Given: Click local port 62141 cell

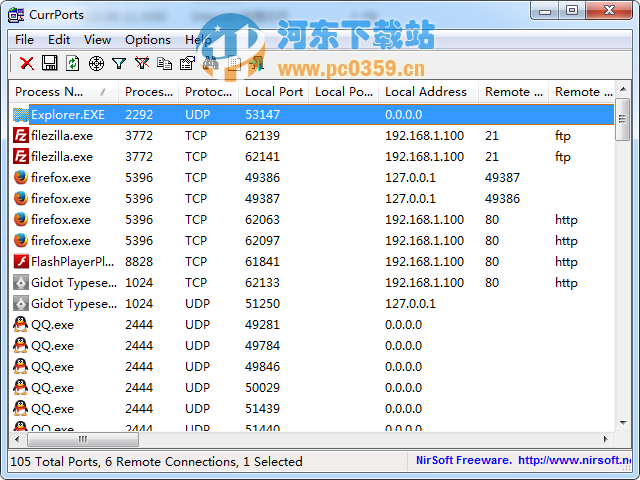Looking at the screenshot, I should point(262,157).
